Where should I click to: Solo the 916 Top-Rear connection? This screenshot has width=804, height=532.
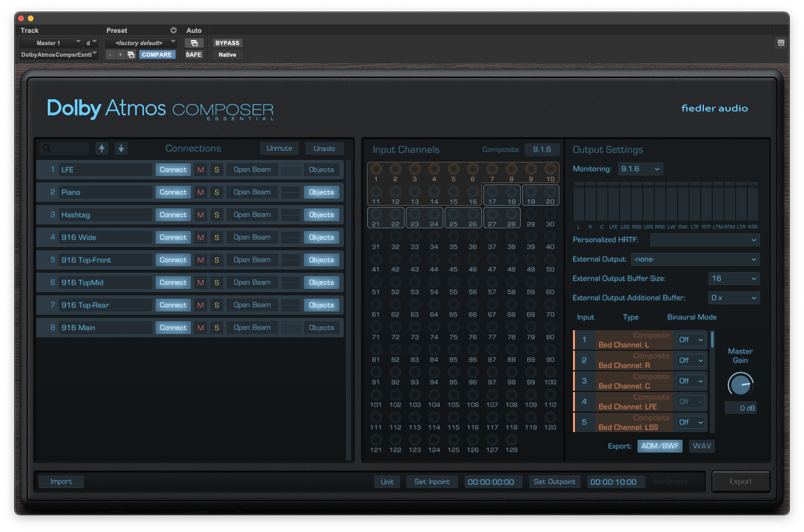pos(217,305)
